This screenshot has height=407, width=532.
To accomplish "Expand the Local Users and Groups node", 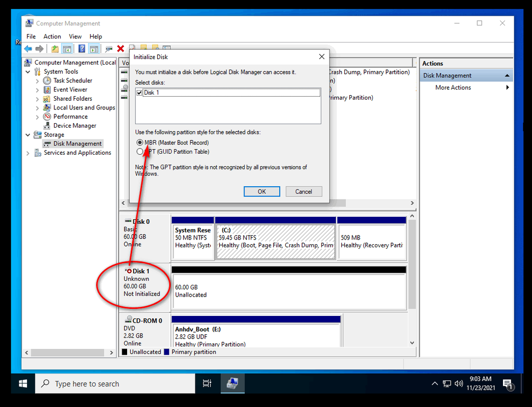I will tap(37, 108).
